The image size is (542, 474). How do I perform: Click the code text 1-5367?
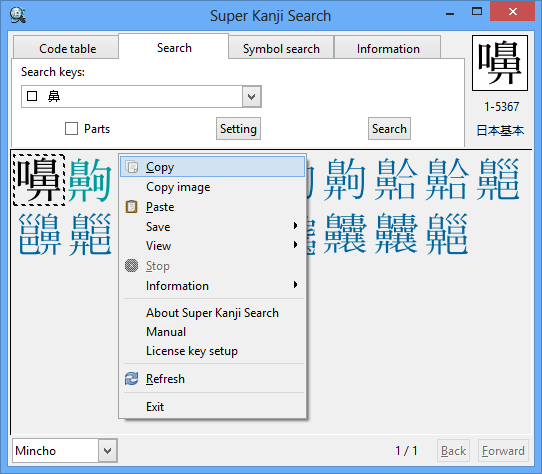(501, 106)
